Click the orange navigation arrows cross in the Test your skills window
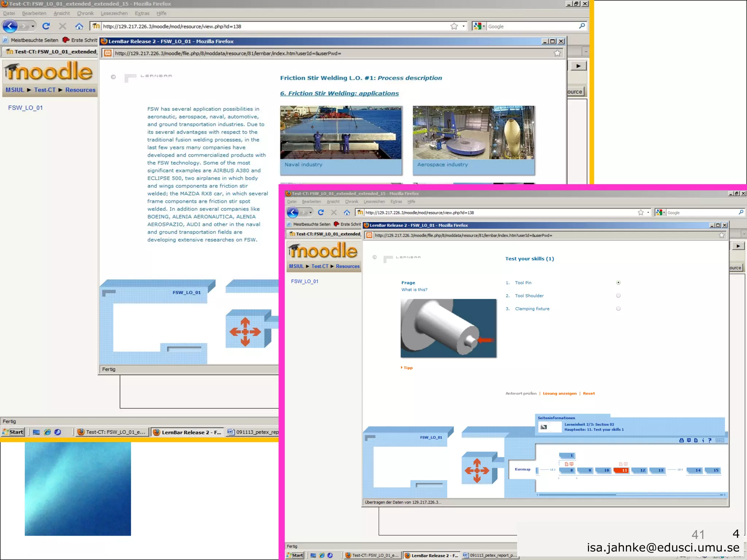 (477, 471)
